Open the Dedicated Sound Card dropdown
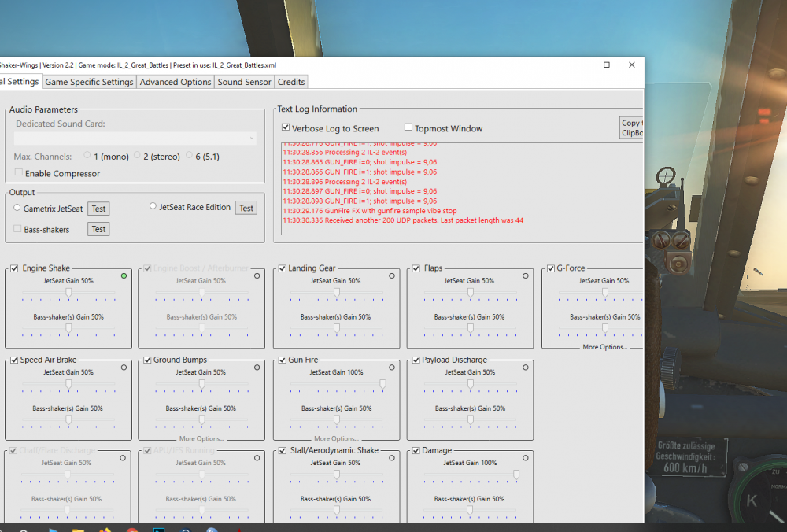787x532 pixels. coord(135,139)
